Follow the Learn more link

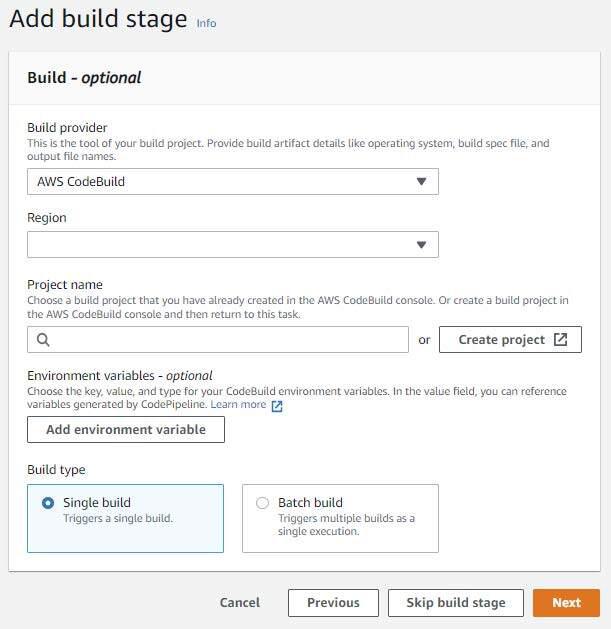tap(238, 405)
